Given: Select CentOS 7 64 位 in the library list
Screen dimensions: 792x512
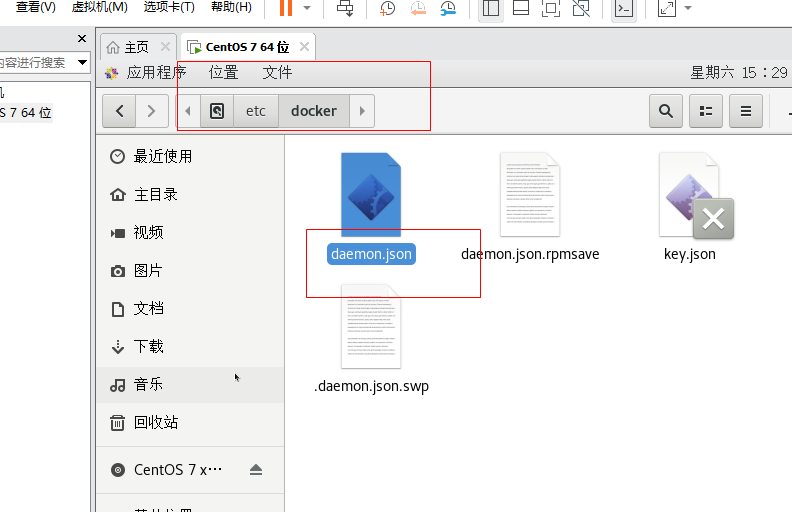Looking at the screenshot, I should 26,113.
